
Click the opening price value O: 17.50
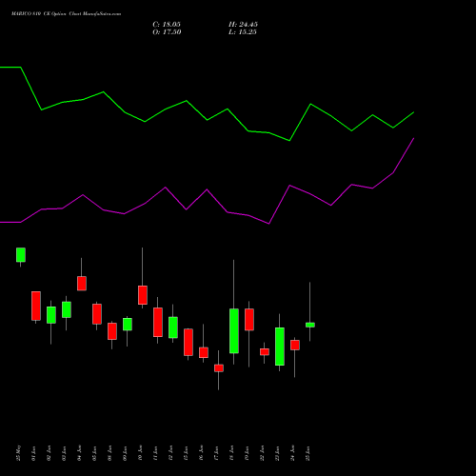click(167, 32)
